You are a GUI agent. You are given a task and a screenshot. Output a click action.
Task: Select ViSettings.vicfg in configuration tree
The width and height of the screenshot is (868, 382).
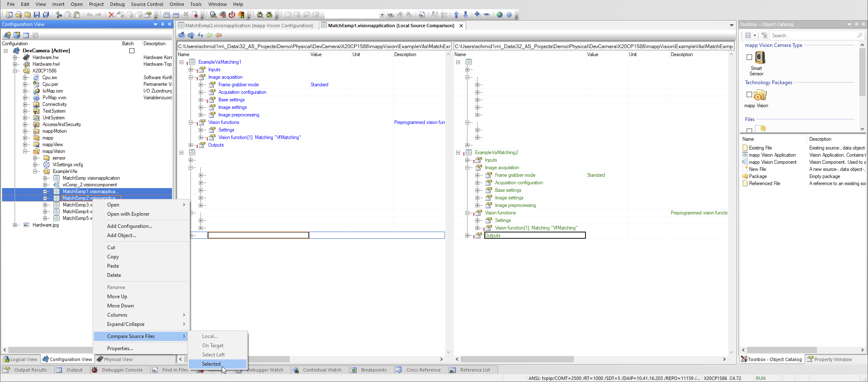pyautogui.click(x=68, y=165)
